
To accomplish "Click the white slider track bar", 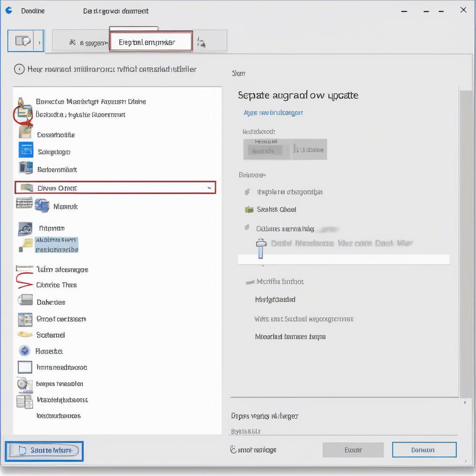I will (344, 259).
